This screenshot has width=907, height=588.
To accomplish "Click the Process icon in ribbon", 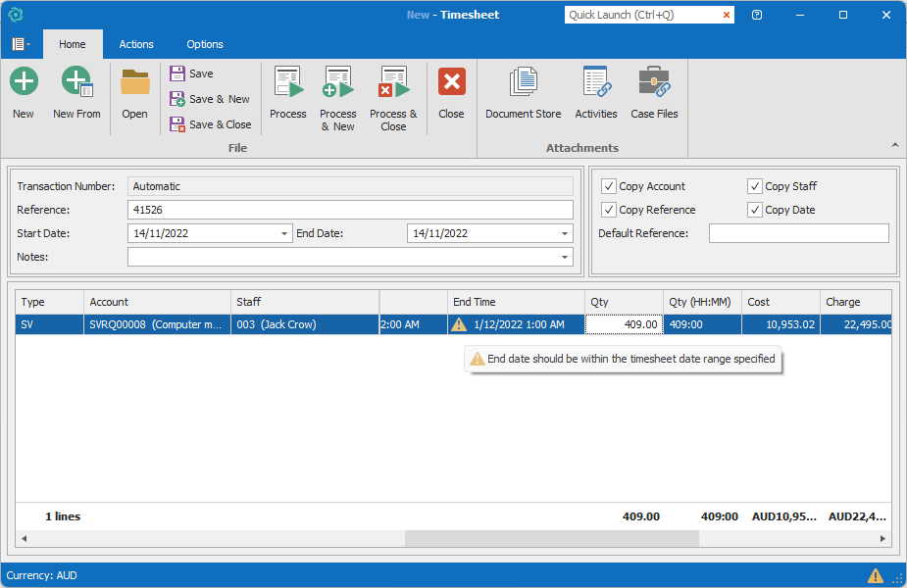I will [x=288, y=82].
